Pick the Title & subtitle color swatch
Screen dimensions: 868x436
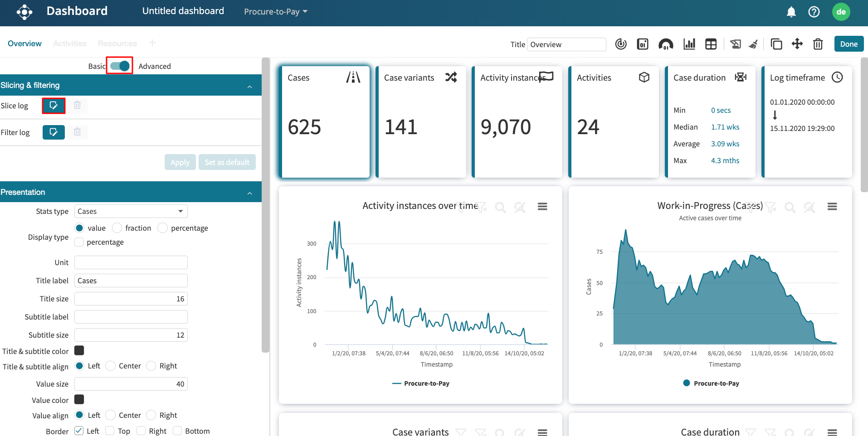[79, 351]
